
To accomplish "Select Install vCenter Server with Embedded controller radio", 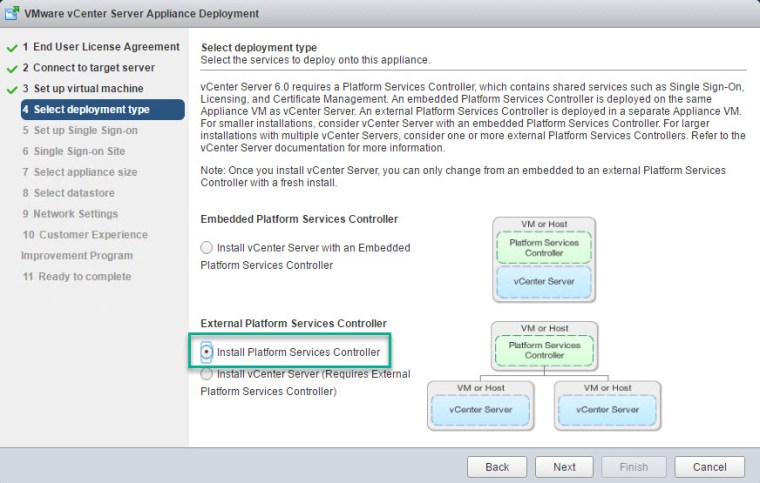I will tap(207, 247).
